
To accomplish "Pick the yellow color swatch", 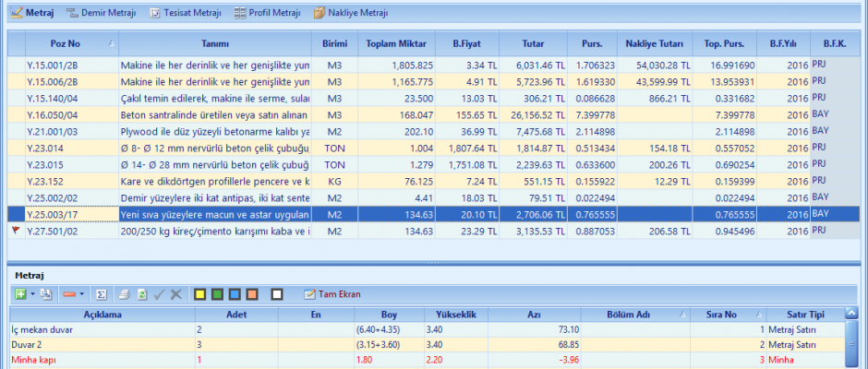I will [199, 294].
